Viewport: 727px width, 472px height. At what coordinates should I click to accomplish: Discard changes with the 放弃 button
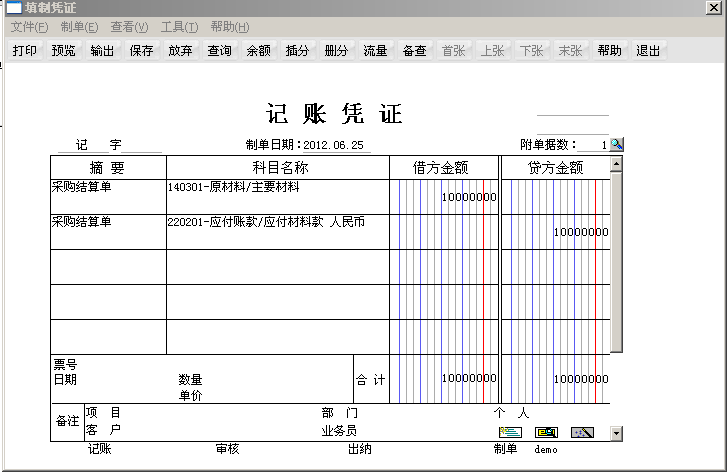click(180, 51)
